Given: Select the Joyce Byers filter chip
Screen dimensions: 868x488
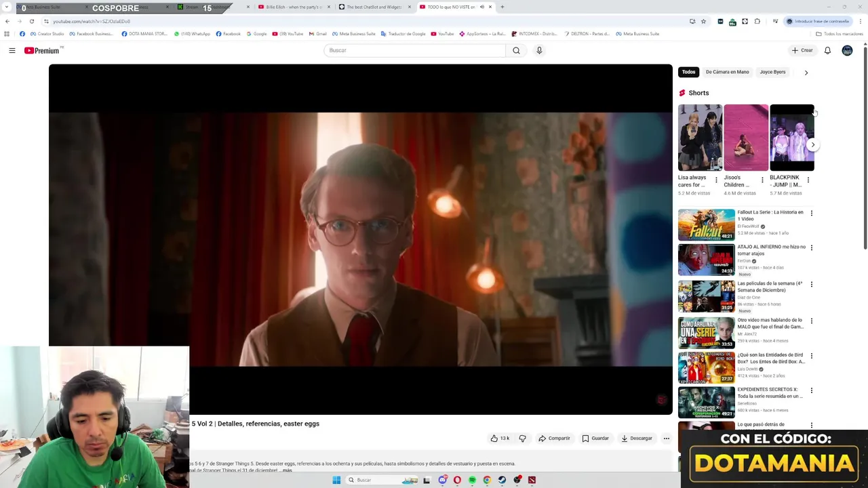Looking at the screenshot, I should (772, 72).
